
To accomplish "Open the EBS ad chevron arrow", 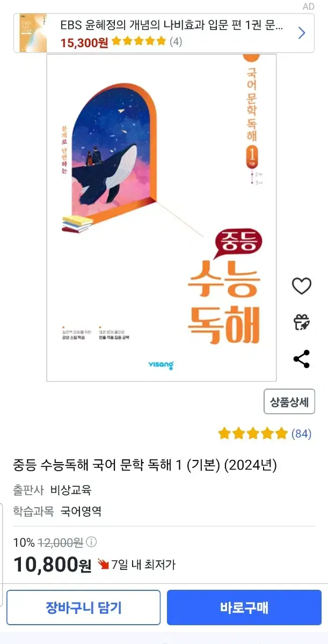I will pyautogui.click(x=302, y=33).
